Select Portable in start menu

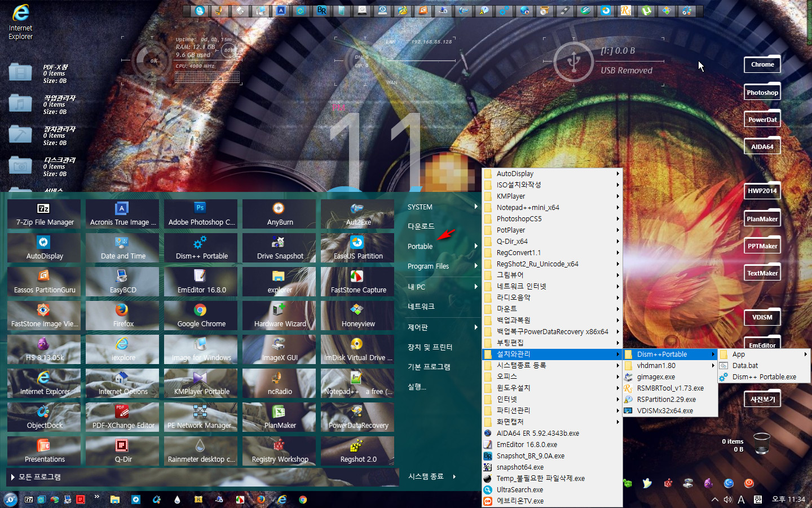pos(420,247)
